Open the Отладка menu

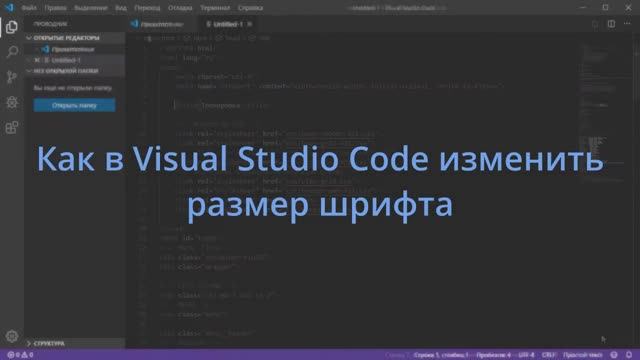pos(180,8)
